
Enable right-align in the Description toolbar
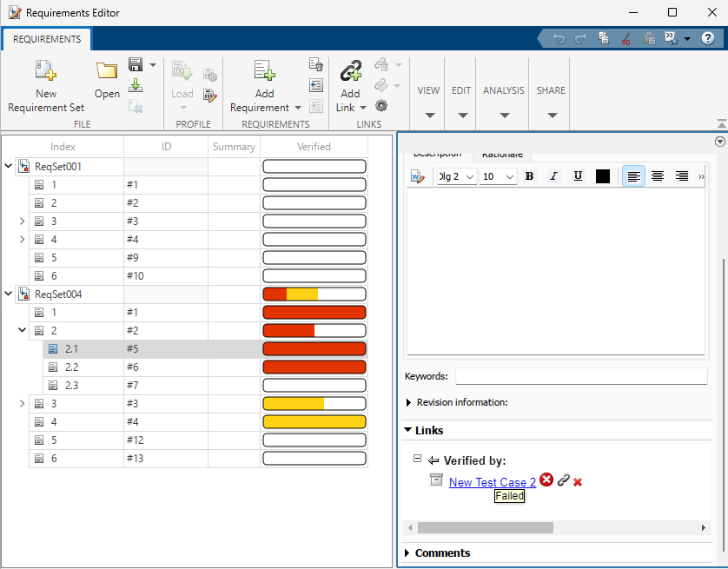click(x=681, y=175)
